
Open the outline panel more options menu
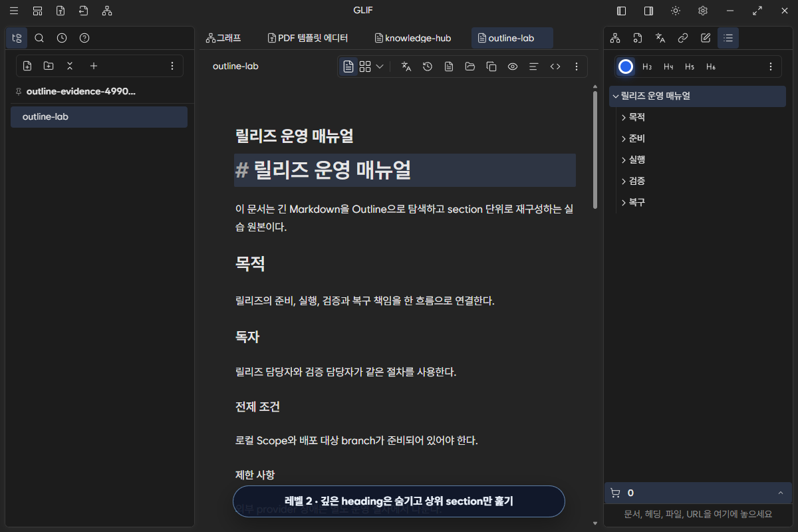click(x=771, y=66)
